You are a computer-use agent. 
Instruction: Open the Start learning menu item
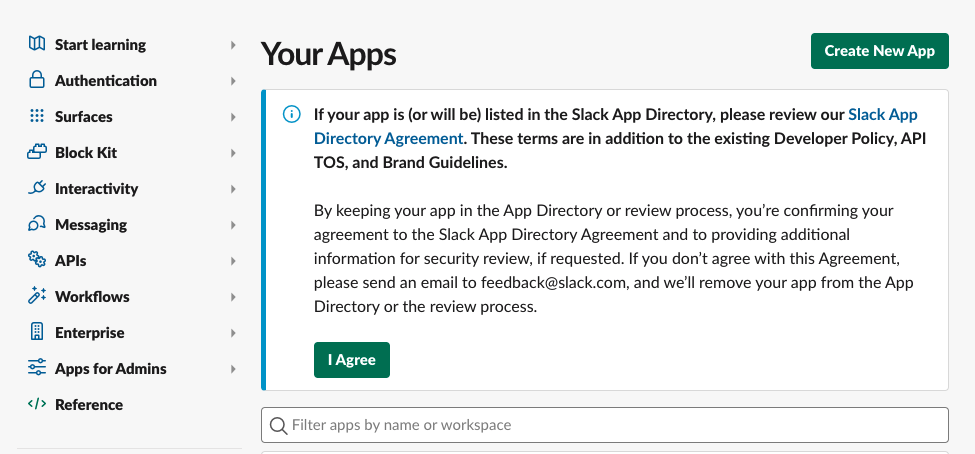[100, 45]
